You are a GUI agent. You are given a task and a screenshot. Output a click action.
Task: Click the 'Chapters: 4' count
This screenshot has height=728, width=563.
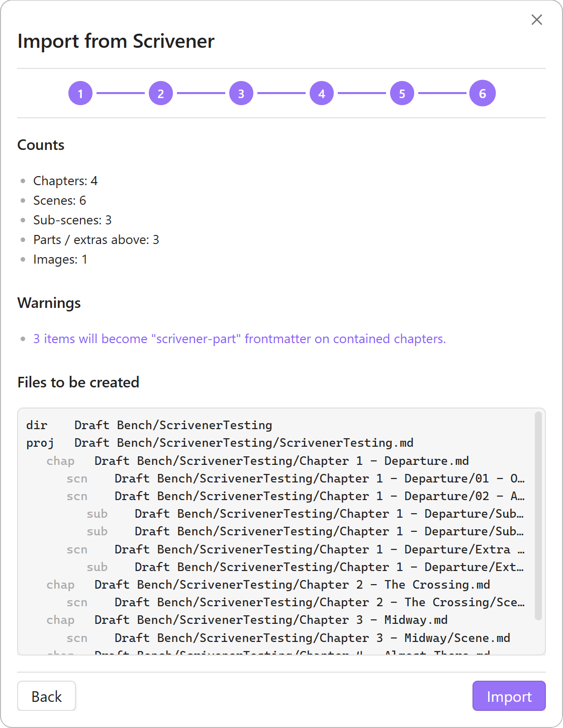[65, 181]
